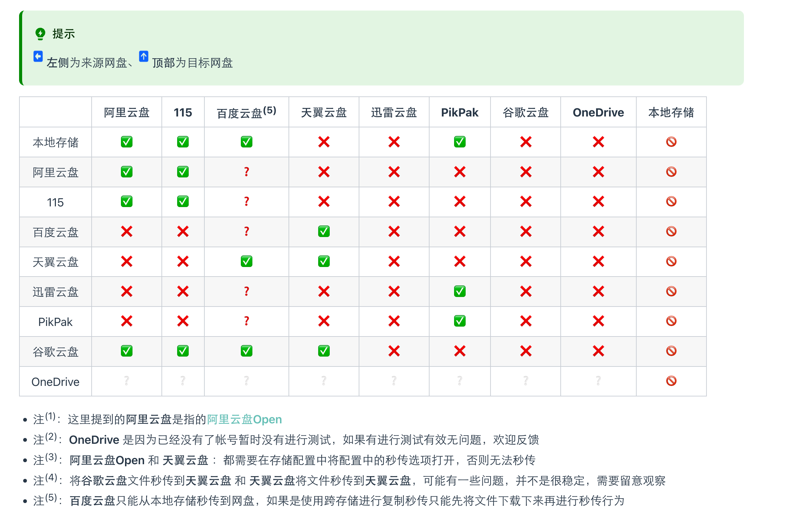Viewport: 793px width, 532px height.
Task: Click note 2 about OneDrive testing
Action: pos(286,439)
